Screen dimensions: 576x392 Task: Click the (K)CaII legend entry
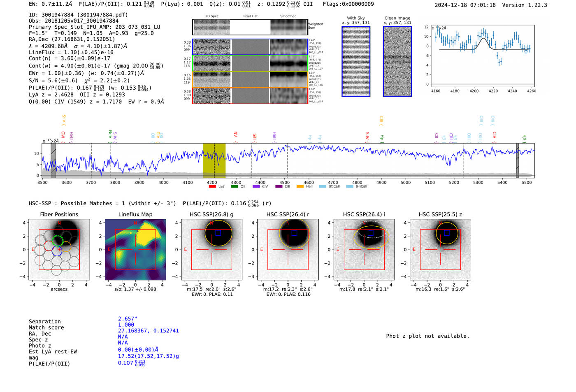point(329,186)
